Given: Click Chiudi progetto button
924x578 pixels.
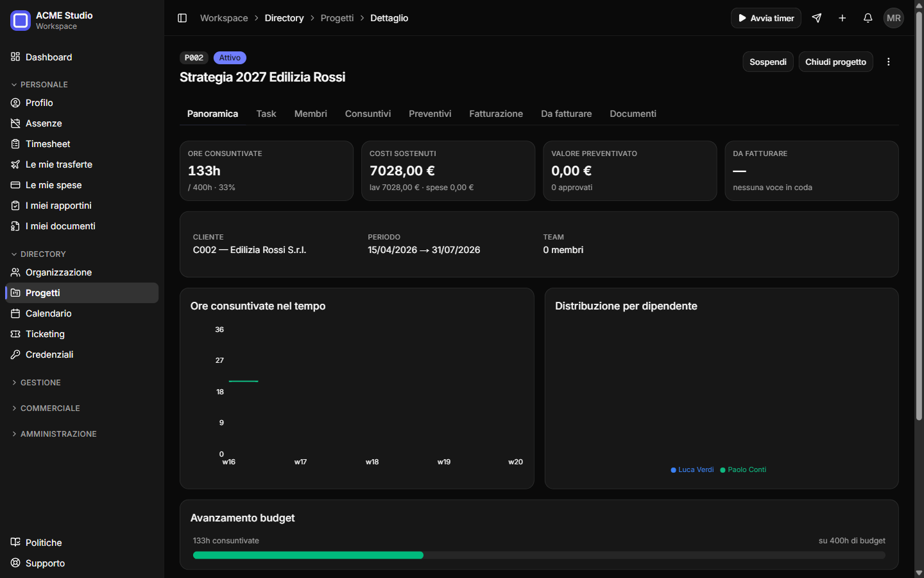Looking at the screenshot, I should [835, 62].
